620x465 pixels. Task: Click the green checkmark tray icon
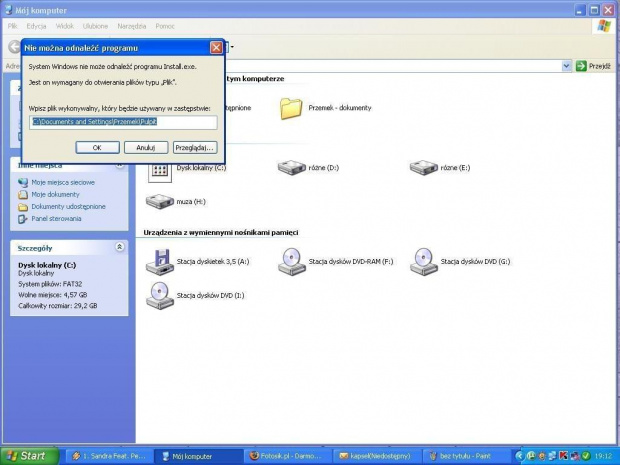[x=586, y=456]
